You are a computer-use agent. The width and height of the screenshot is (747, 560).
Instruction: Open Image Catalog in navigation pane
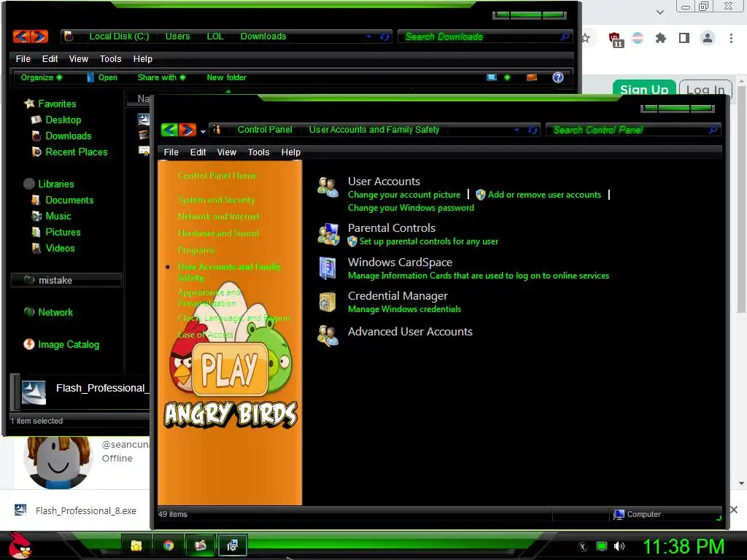[68, 344]
